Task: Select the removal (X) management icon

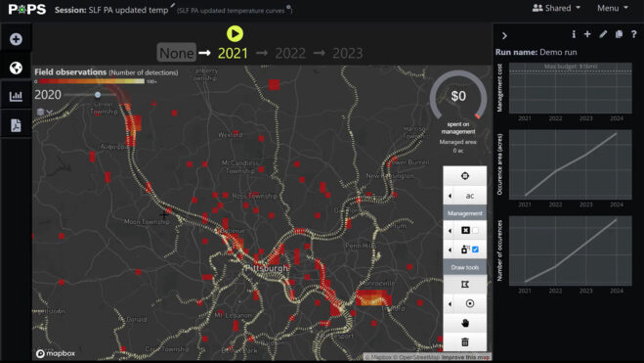Action: click(x=465, y=230)
